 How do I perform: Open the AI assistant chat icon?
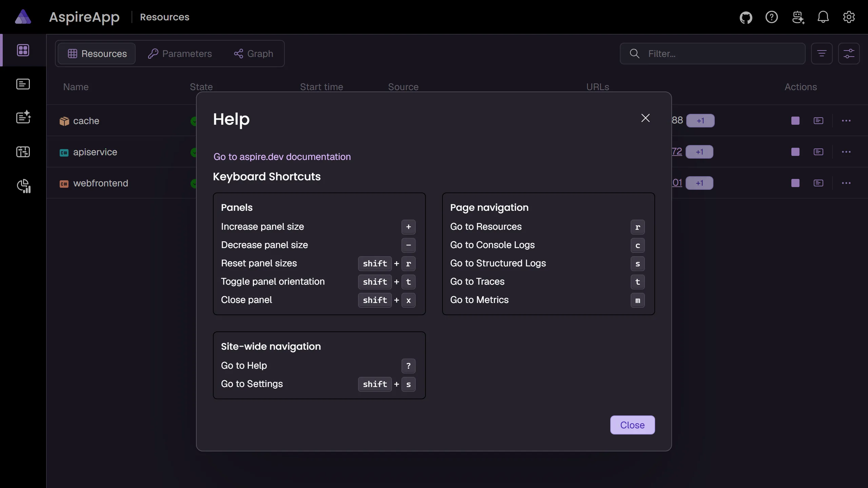[x=798, y=17]
